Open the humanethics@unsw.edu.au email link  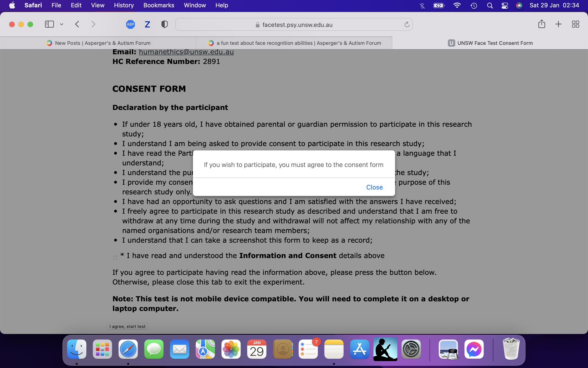point(186,52)
